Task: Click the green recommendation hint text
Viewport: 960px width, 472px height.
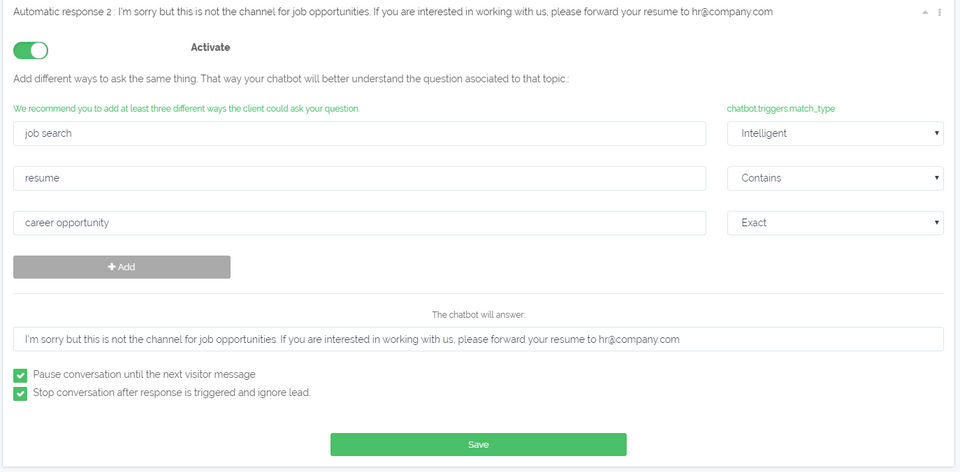Action: (x=186, y=108)
